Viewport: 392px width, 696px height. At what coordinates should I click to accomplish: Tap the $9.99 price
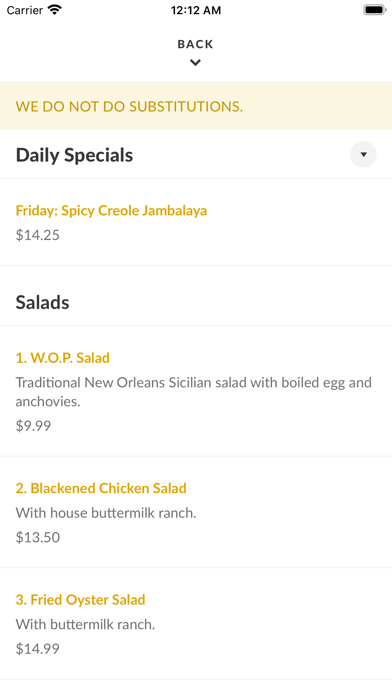[33, 426]
